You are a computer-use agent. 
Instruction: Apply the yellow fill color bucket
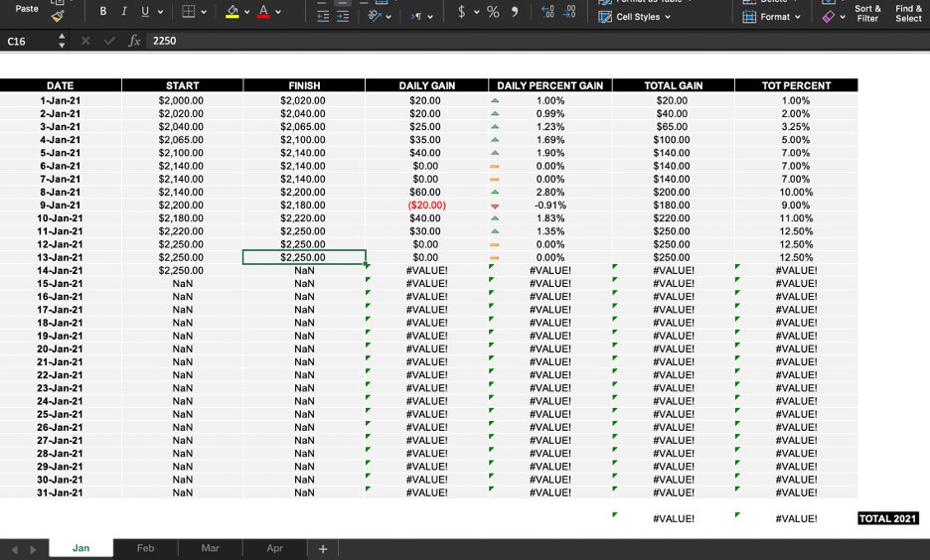[x=232, y=11]
